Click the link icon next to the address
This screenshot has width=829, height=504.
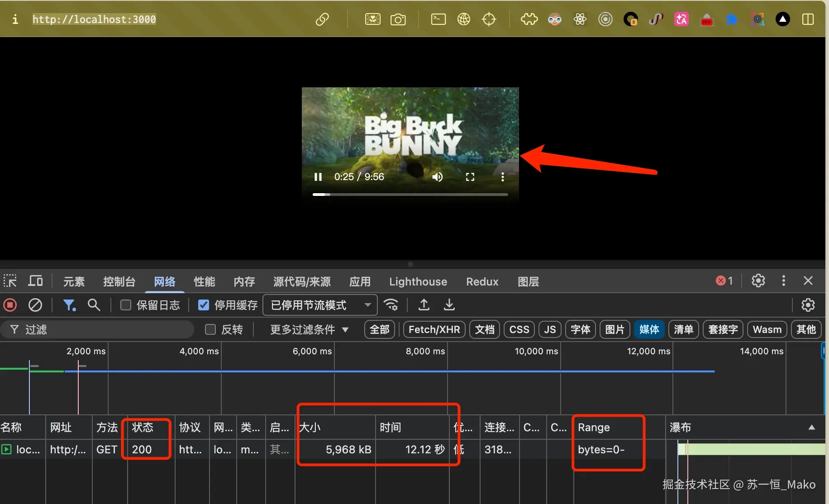pyautogui.click(x=322, y=19)
